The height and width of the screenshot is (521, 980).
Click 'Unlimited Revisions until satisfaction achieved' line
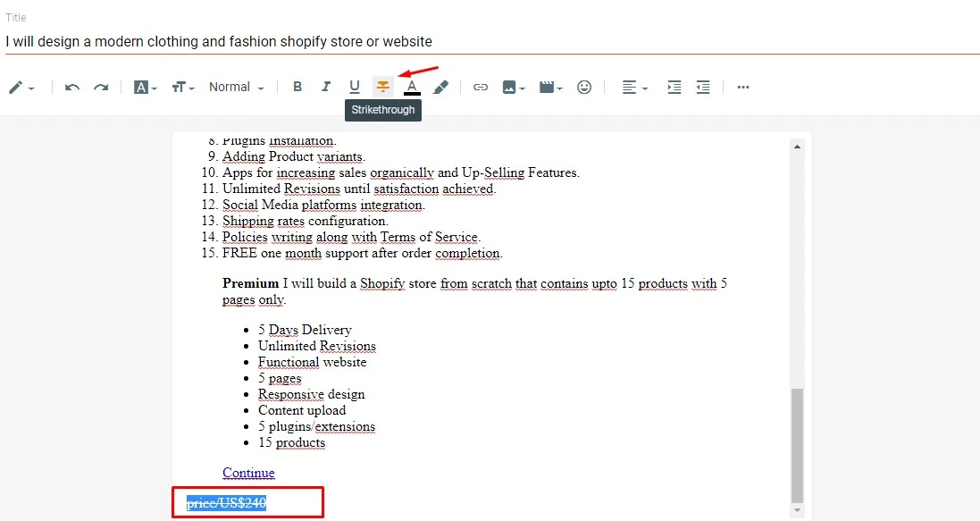[359, 189]
